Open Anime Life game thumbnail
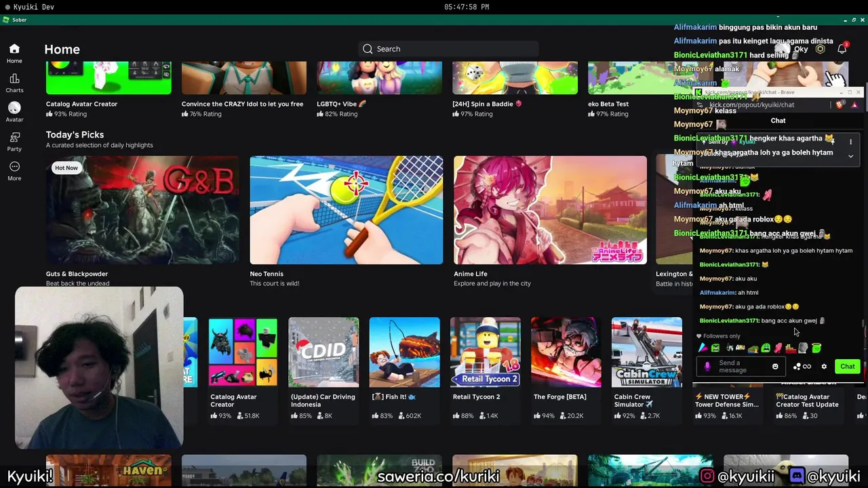This screenshot has width=868, height=488. tap(550, 210)
